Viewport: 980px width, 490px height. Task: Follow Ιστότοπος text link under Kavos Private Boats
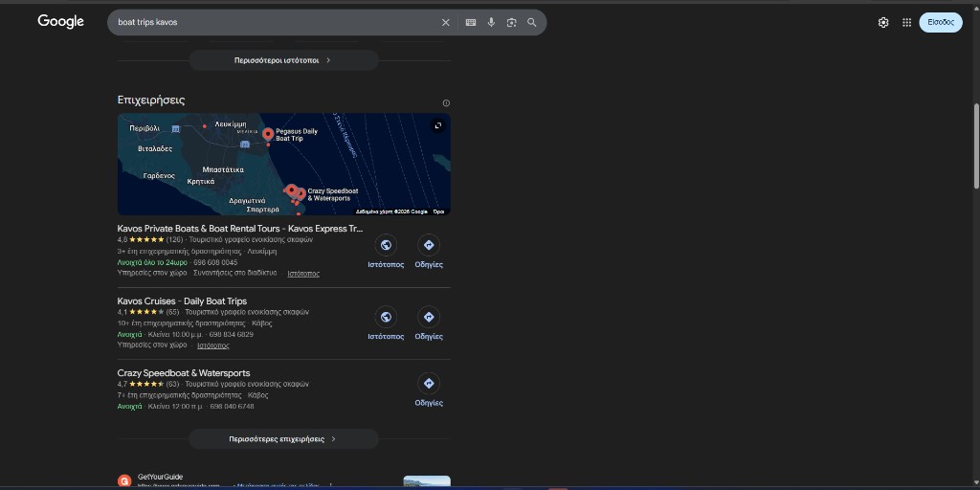(x=303, y=274)
